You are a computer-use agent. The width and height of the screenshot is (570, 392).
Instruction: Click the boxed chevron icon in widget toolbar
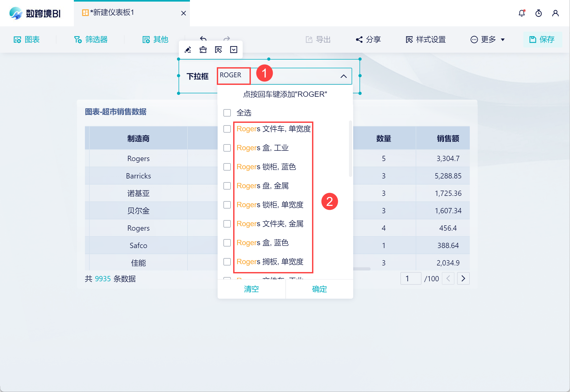pyautogui.click(x=234, y=50)
